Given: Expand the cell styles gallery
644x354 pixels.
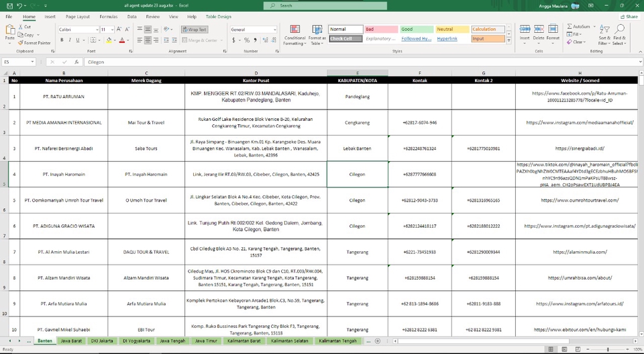Looking at the screenshot, I should coord(509,41).
